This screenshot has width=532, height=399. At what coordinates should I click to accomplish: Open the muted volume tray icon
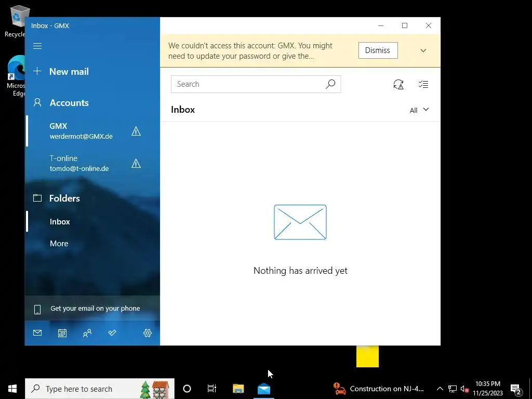464,389
